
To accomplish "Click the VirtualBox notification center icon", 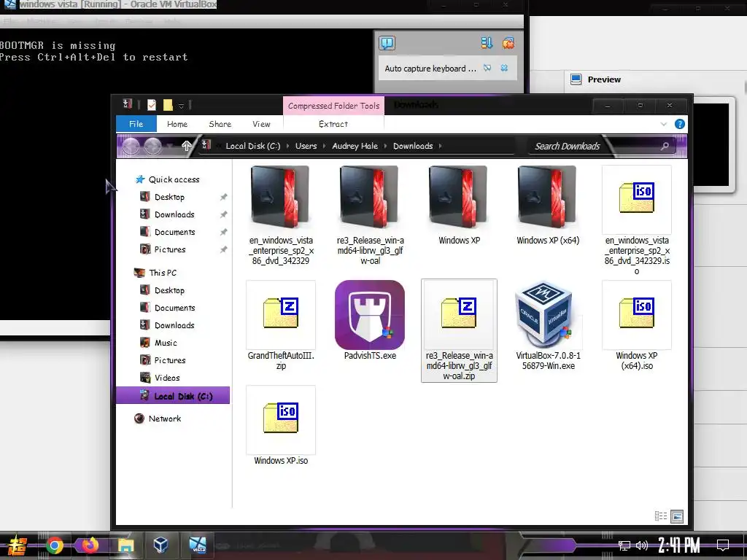I will coord(387,43).
